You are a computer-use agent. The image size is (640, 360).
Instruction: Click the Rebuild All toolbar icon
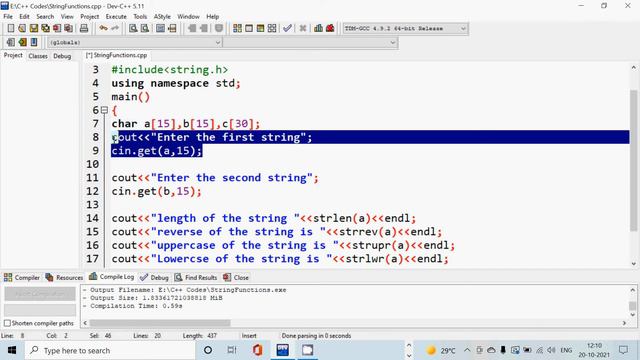(x=272, y=28)
